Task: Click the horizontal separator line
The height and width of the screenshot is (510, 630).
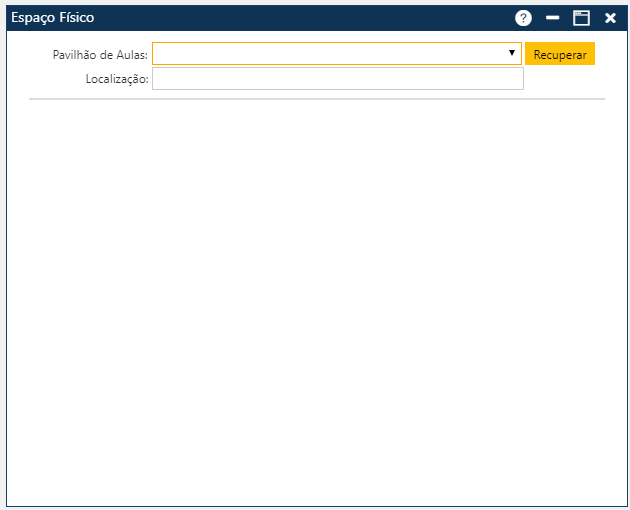Action: coord(316,99)
